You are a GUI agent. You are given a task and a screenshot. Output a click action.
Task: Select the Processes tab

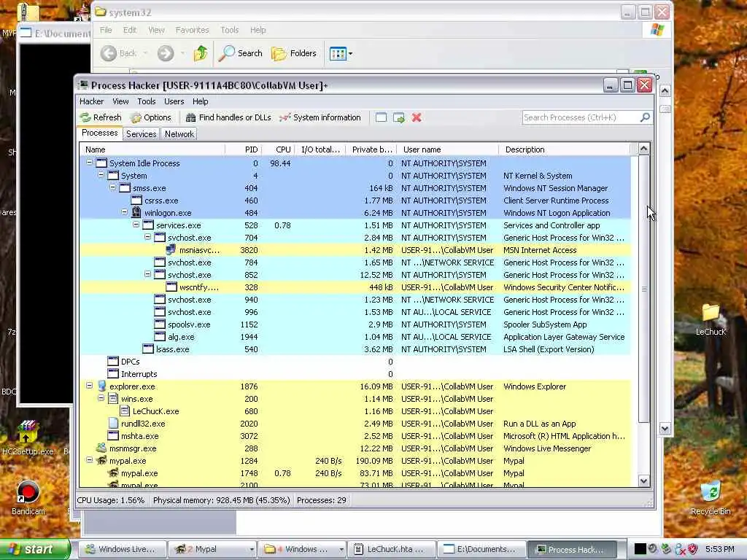click(x=99, y=133)
